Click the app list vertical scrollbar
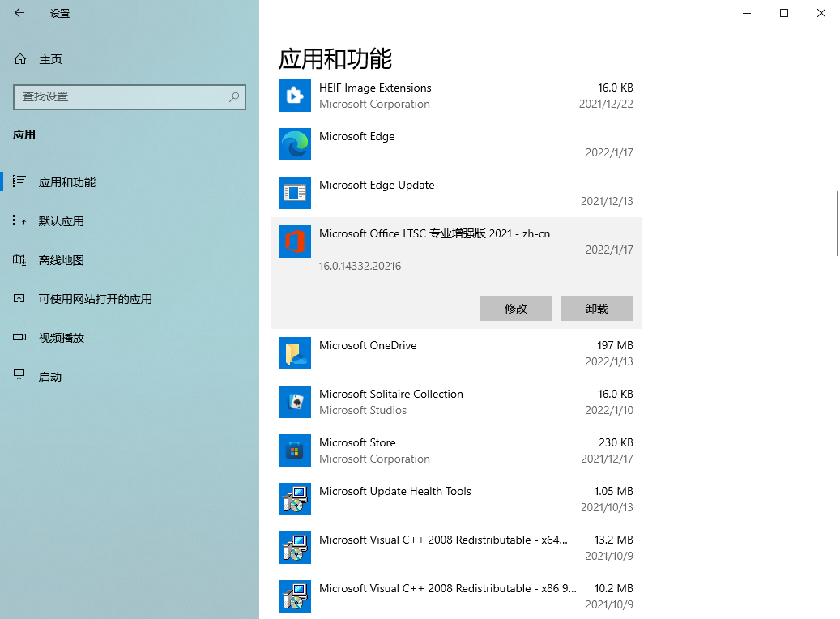The height and width of the screenshot is (619, 840). tap(837, 224)
